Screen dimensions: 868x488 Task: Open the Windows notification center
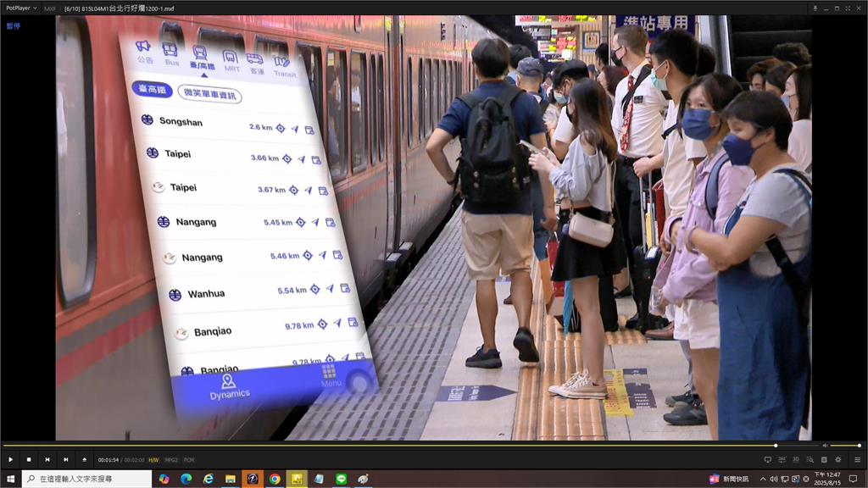pos(853,479)
